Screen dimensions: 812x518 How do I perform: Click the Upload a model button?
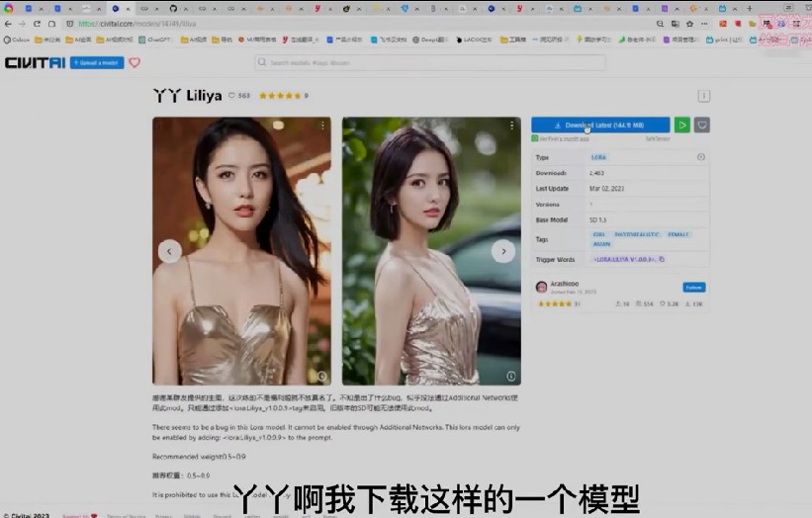pos(97,62)
